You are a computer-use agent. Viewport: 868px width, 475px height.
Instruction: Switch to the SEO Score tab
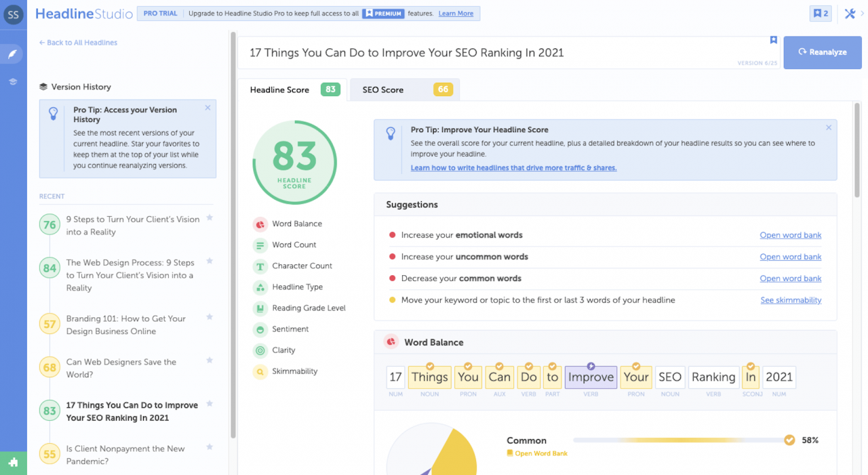(404, 89)
